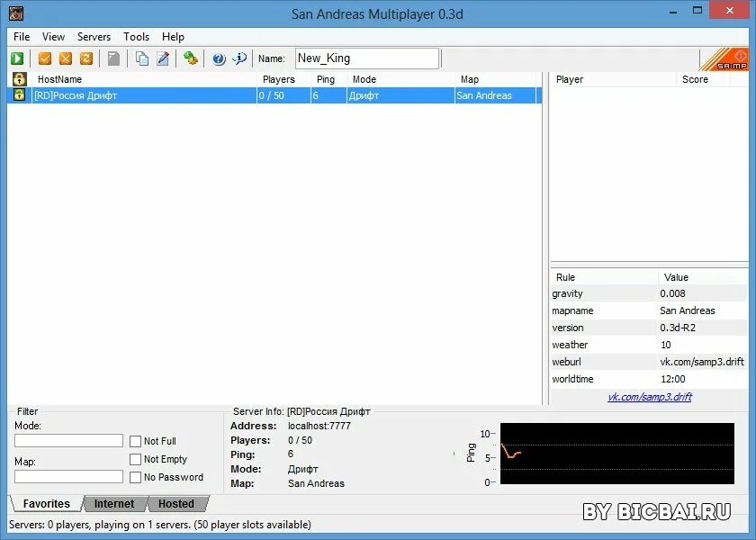This screenshot has width=756, height=540.
Task: Click the lock icon in column header
Action: [19, 79]
